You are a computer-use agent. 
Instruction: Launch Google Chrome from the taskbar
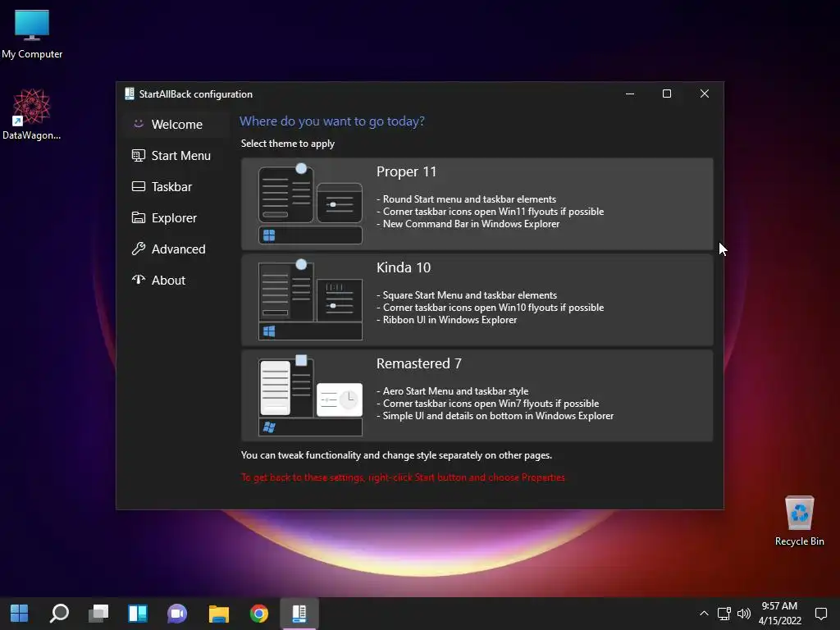pos(258,614)
